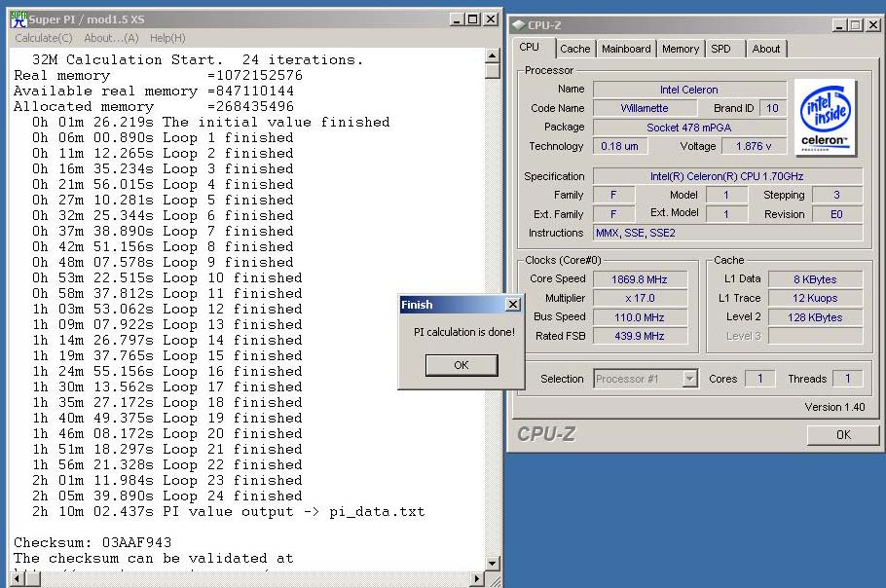Click the Multiplier value x 17.0
886x588 pixels.
[x=640, y=298]
